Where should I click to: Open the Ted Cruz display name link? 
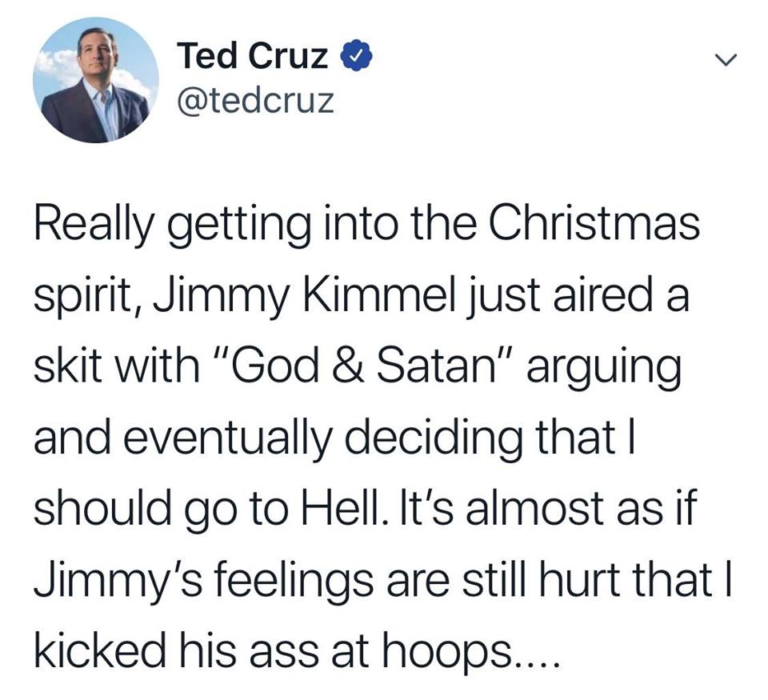252,56
